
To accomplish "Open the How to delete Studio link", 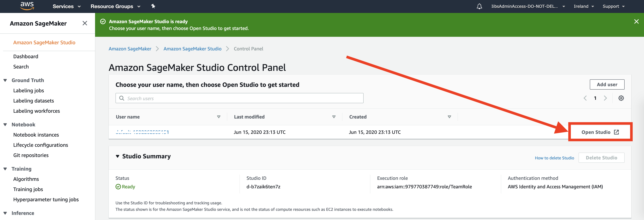I will pos(554,158).
